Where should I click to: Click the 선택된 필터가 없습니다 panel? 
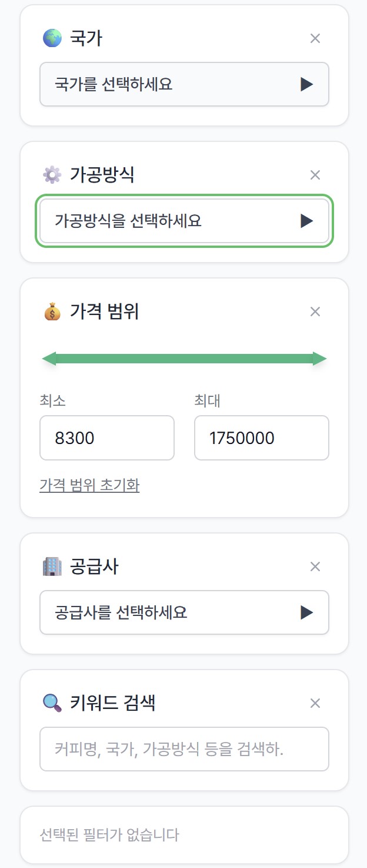coord(183,834)
